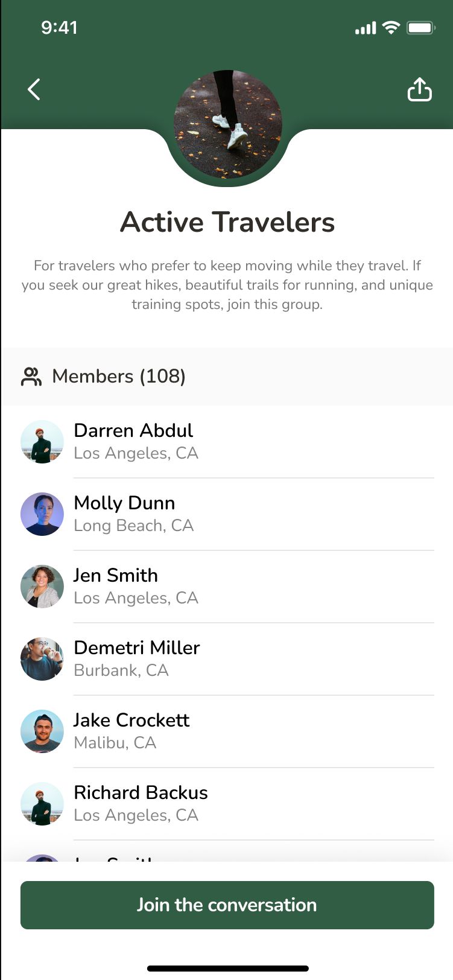Image resolution: width=453 pixels, height=980 pixels.
Task: Tap Richard Backus's avatar
Action: tap(42, 804)
